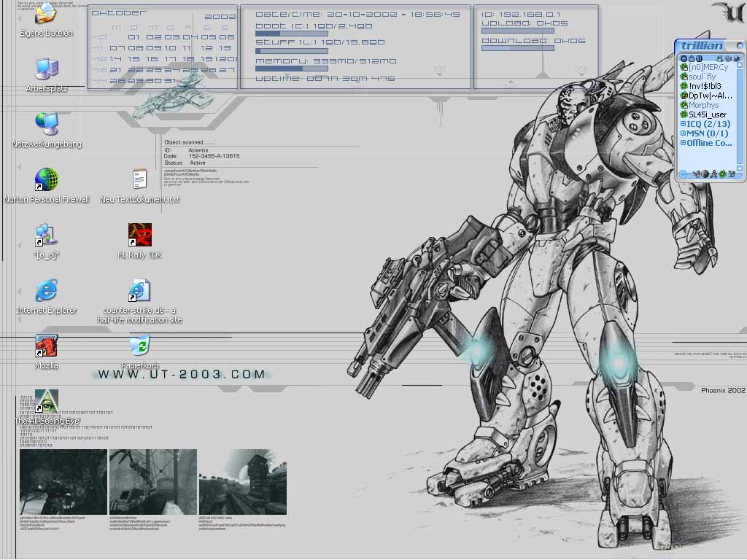The height and width of the screenshot is (560, 747).
Task: Click Trillian lock icon in toolbar
Action: (x=692, y=58)
